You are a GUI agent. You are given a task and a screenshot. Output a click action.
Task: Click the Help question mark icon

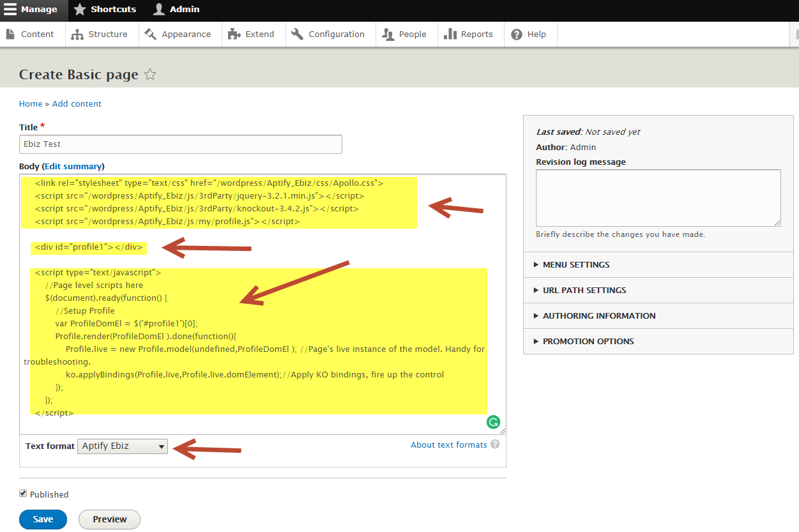[x=517, y=34]
